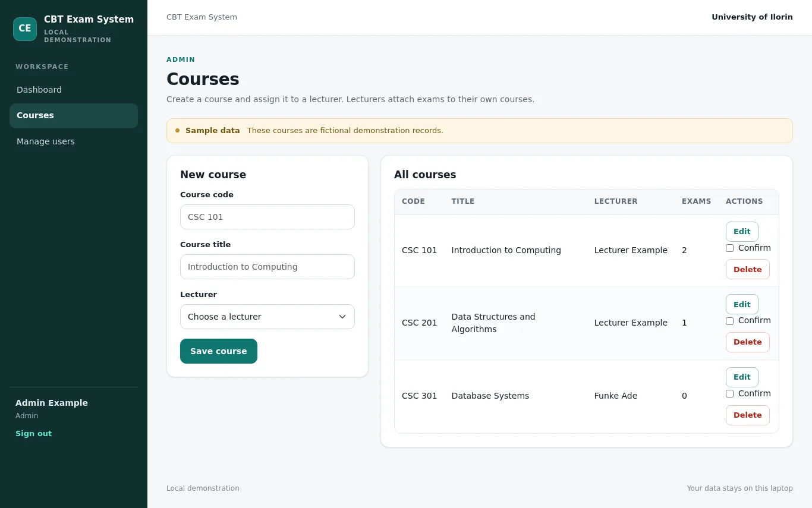Click the EXAMS column header
812x508 pixels.
click(x=697, y=201)
